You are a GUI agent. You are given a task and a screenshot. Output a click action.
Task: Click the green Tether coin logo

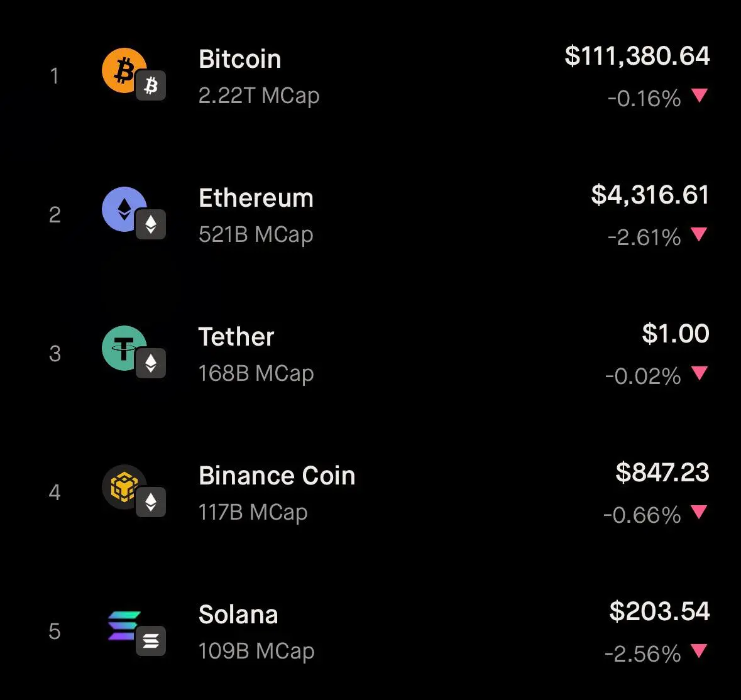pyautogui.click(x=124, y=347)
